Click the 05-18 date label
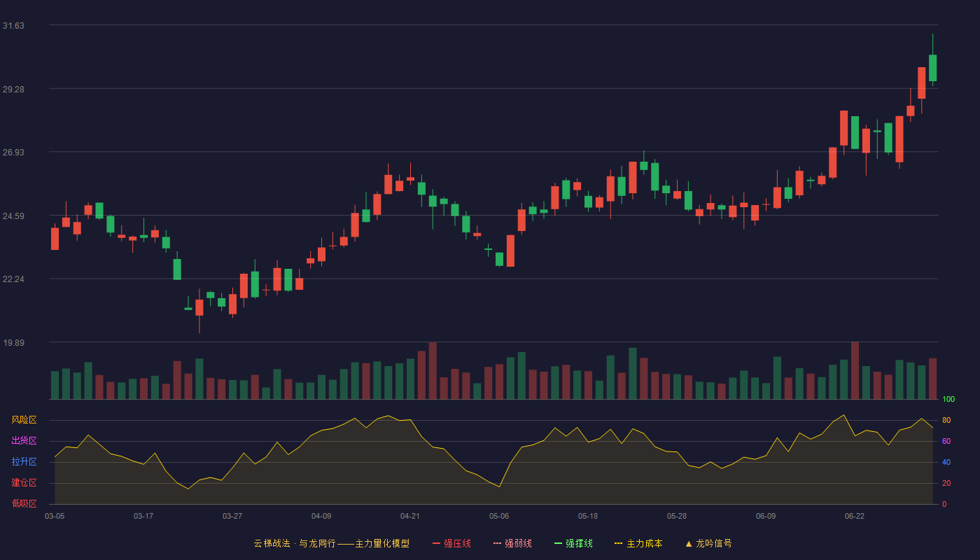Image resolution: width=980 pixels, height=560 pixels. (x=588, y=516)
